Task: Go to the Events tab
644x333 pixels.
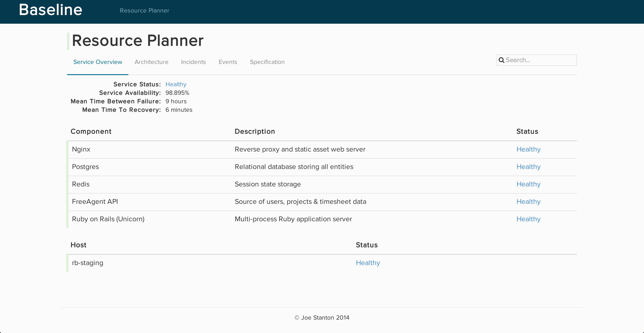Action: (227, 62)
